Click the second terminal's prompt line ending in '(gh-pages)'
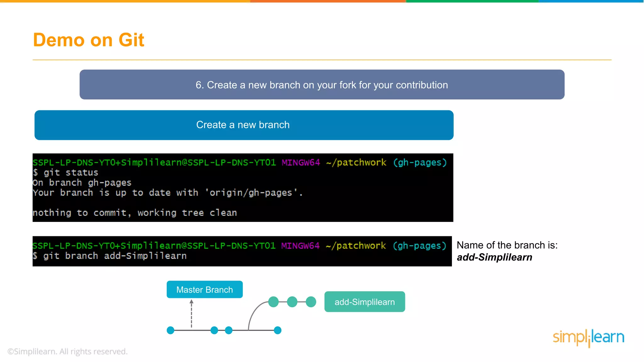Viewport: 644px width, 362px height. click(240, 246)
